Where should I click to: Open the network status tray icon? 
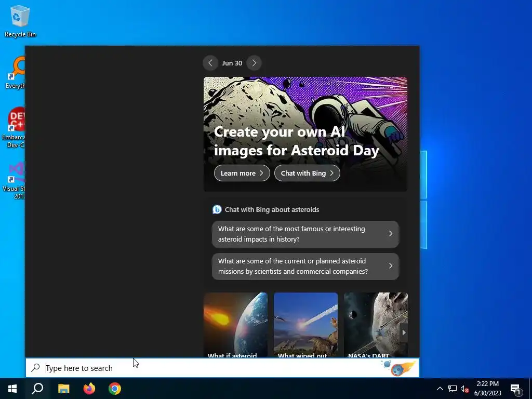pos(453,389)
